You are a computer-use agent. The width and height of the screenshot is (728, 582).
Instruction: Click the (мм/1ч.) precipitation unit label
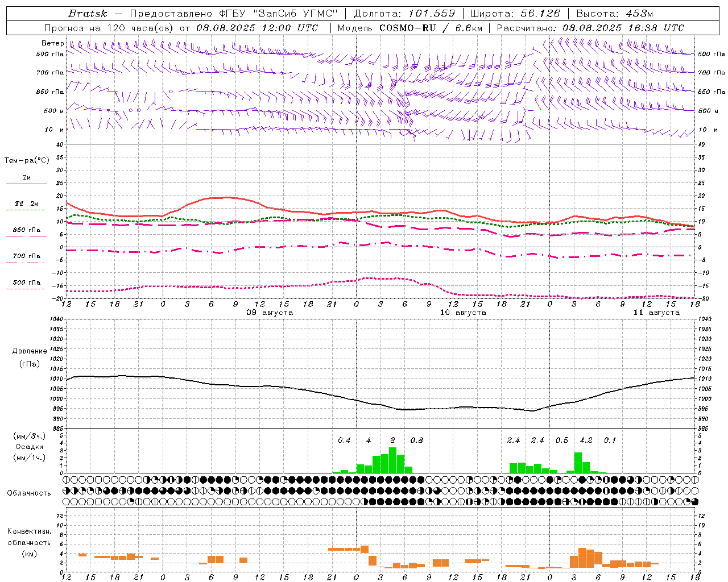tap(30, 458)
